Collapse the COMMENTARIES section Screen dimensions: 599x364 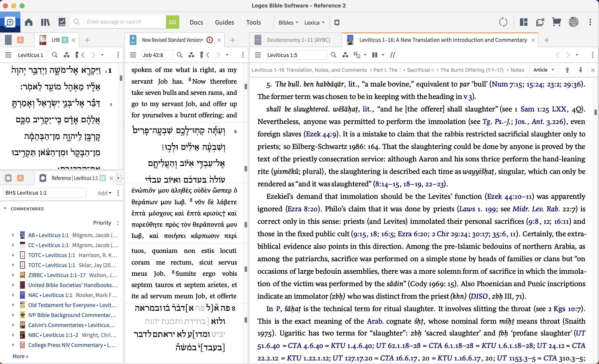[x=5, y=209]
